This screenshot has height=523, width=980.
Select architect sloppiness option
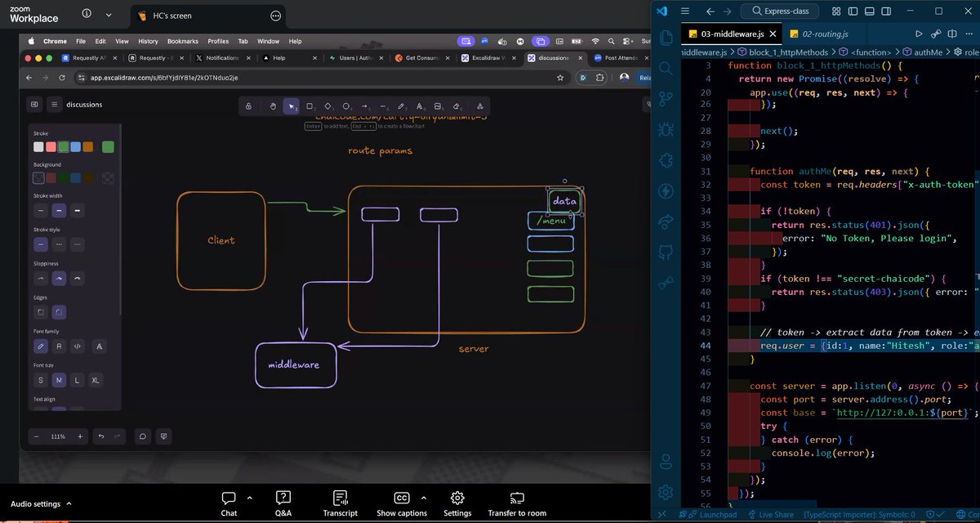point(40,278)
